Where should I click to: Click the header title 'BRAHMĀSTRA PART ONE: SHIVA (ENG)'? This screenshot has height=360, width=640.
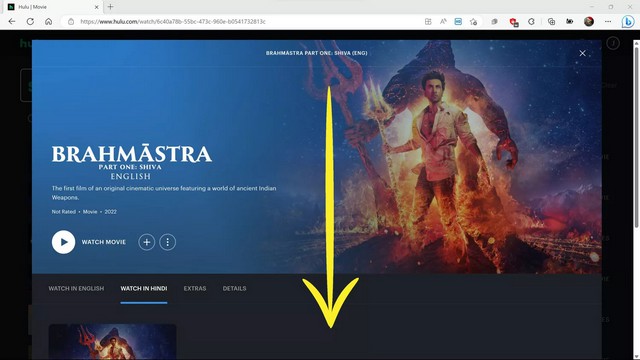(x=316, y=53)
